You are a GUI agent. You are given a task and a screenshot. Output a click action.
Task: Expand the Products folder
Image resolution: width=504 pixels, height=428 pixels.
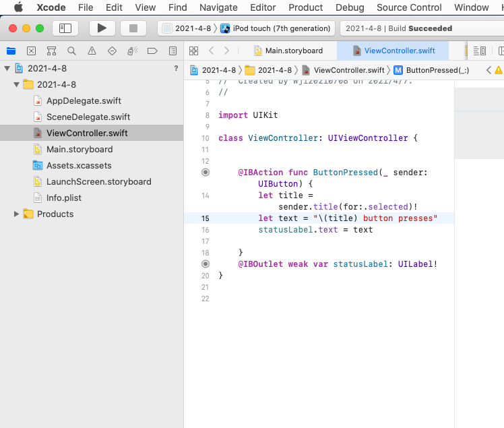pos(16,214)
